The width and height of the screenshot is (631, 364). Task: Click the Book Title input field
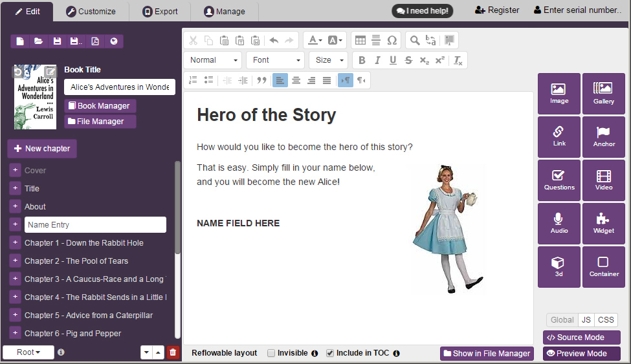120,87
